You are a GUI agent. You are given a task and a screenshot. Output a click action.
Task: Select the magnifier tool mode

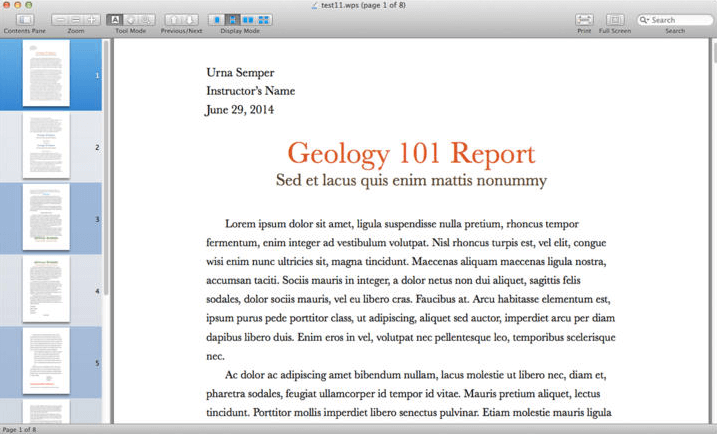pyautogui.click(x=146, y=20)
